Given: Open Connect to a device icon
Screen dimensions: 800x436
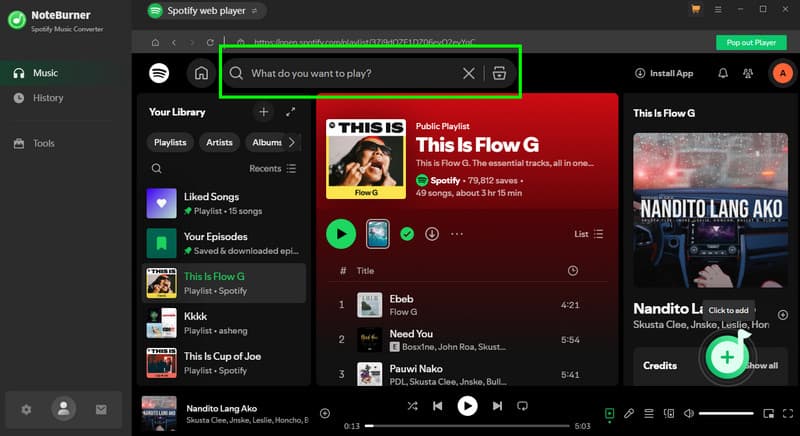Looking at the screenshot, I should pyautogui.click(x=669, y=414).
